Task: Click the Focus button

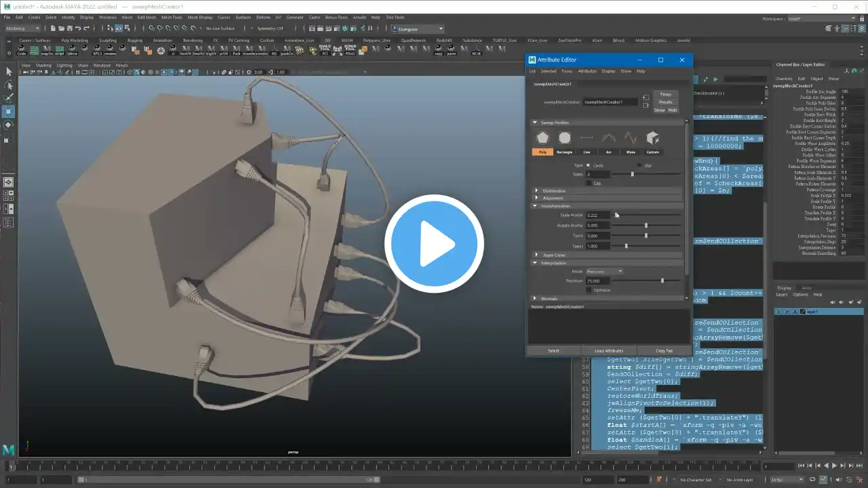Action: coord(666,94)
